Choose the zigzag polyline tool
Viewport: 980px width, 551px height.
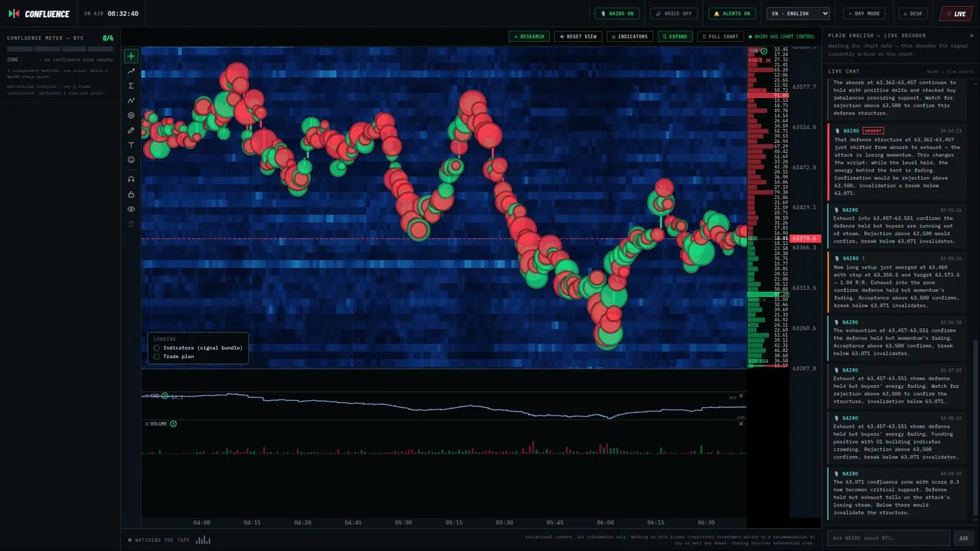(x=131, y=100)
